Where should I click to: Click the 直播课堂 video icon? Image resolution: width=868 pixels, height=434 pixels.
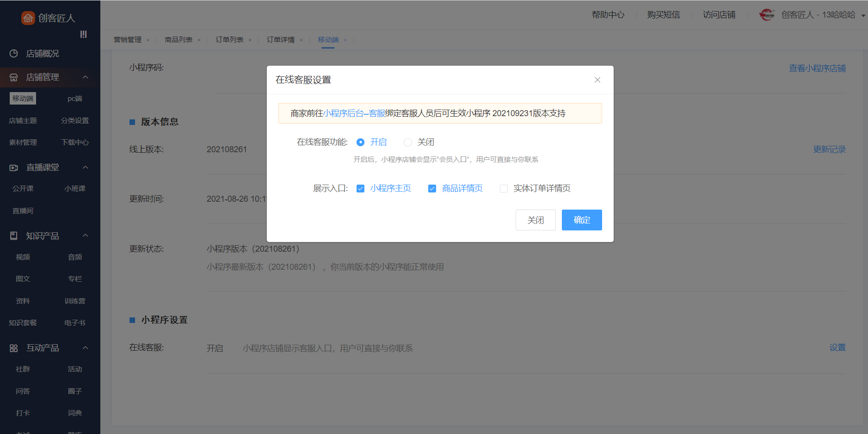point(14,167)
